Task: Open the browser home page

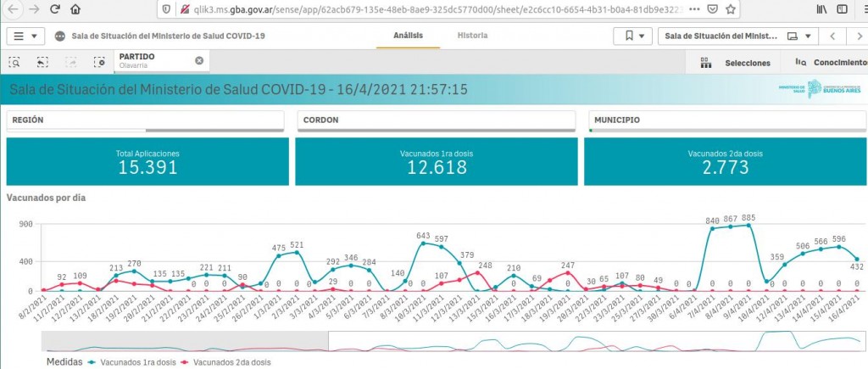Action: coord(75,9)
